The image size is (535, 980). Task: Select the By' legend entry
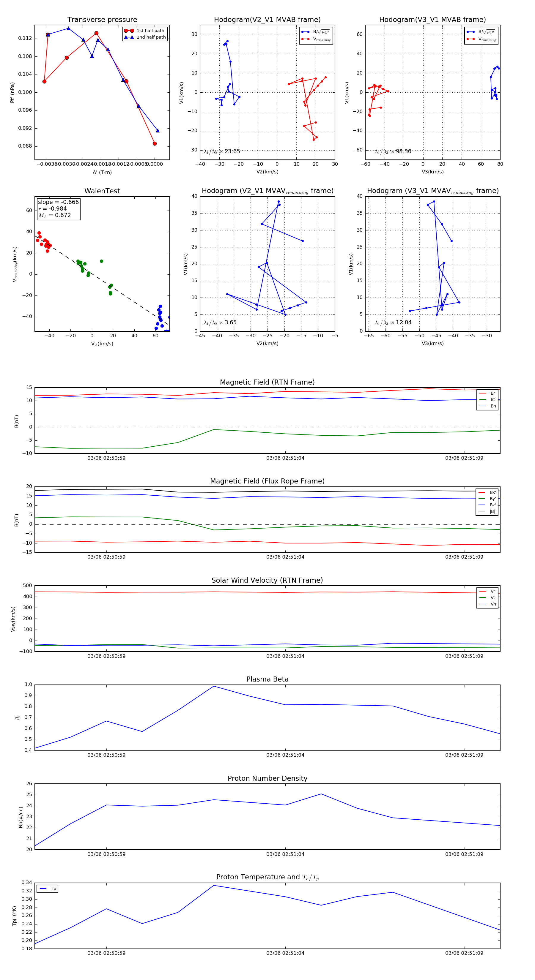coord(487,499)
